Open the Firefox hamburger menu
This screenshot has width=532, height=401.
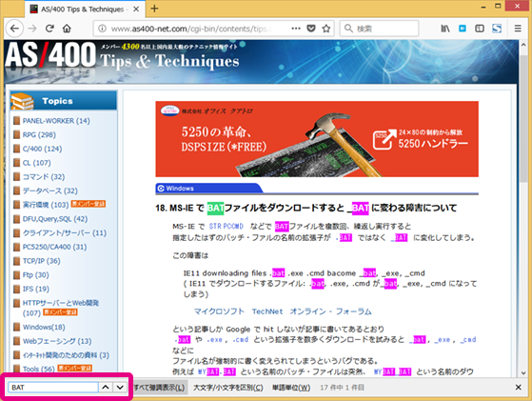(518, 29)
